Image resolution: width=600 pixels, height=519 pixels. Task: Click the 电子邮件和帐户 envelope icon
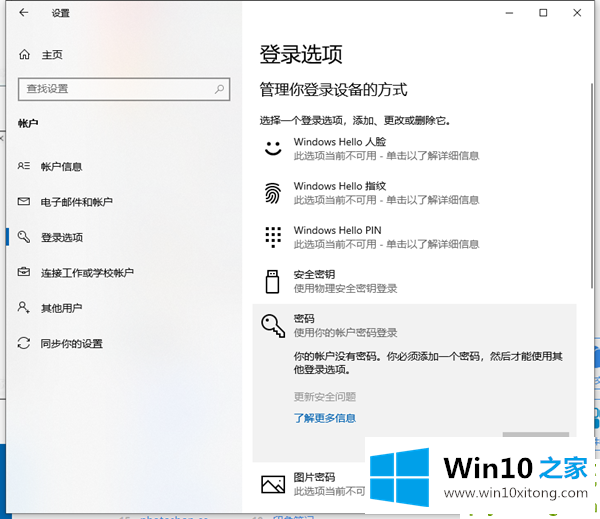24,201
